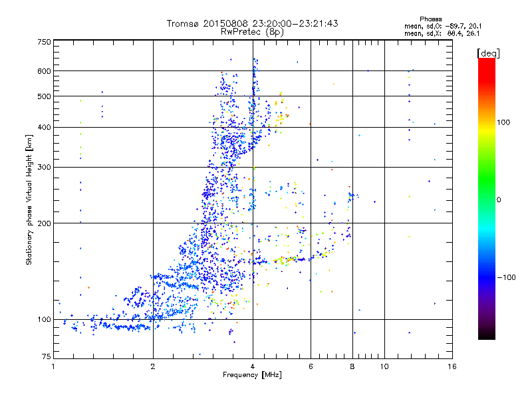Click the colorbar tick label '100'

tap(503, 122)
